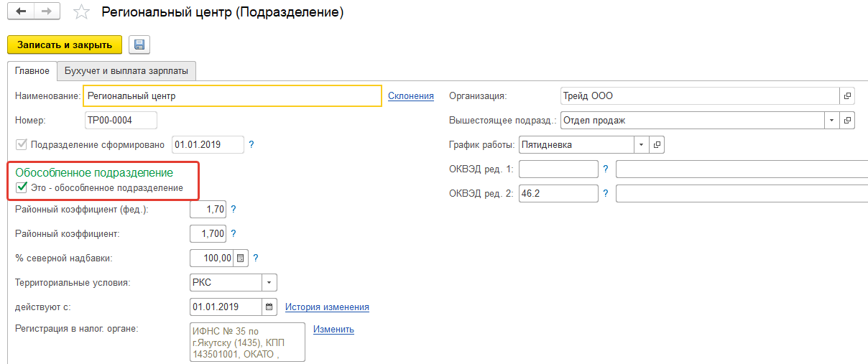Toggle 'Это - обособленное подразделение' checkbox
This screenshot has height=364, width=868.
point(21,188)
